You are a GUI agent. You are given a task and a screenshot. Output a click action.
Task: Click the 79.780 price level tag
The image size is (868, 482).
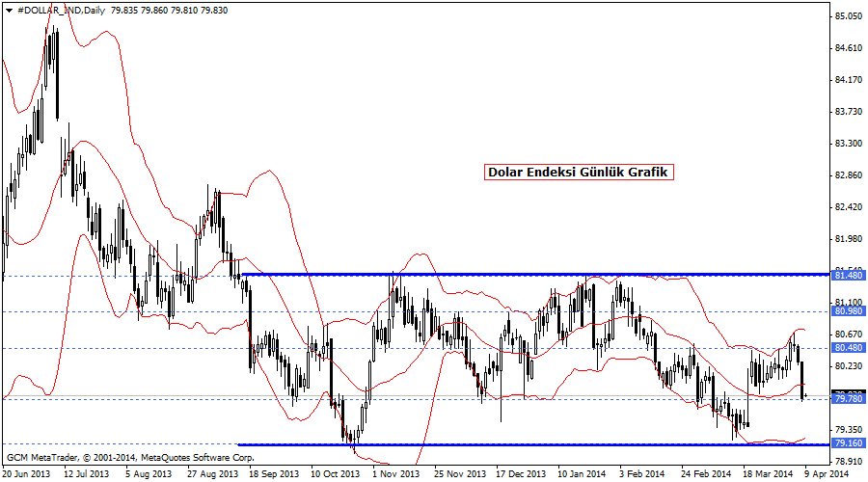(848, 398)
